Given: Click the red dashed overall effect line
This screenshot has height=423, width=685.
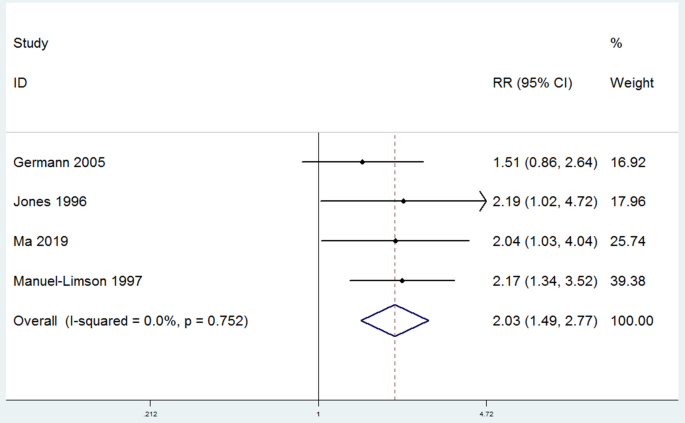Looking at the screenshot, I should [x=394, y=267].
